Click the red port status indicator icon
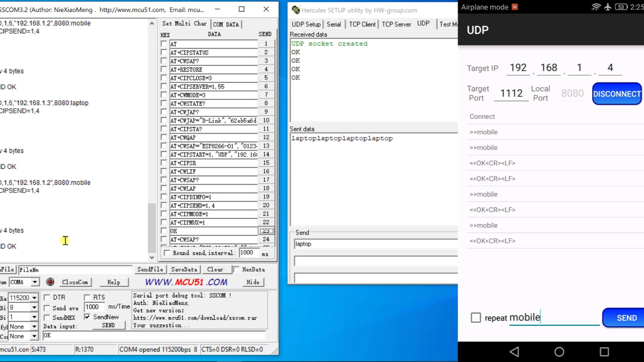 [x=50, y=282]
